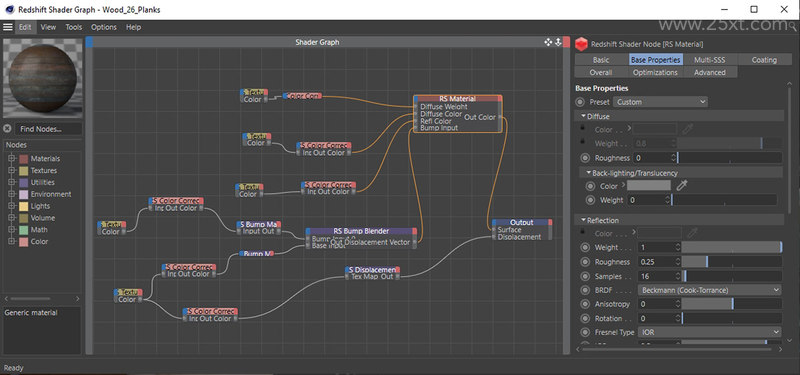Image resolution: width=800 pixels, height=375 pixels.
Task: Click the Environment category color icon
Action: tap(24, 194)
